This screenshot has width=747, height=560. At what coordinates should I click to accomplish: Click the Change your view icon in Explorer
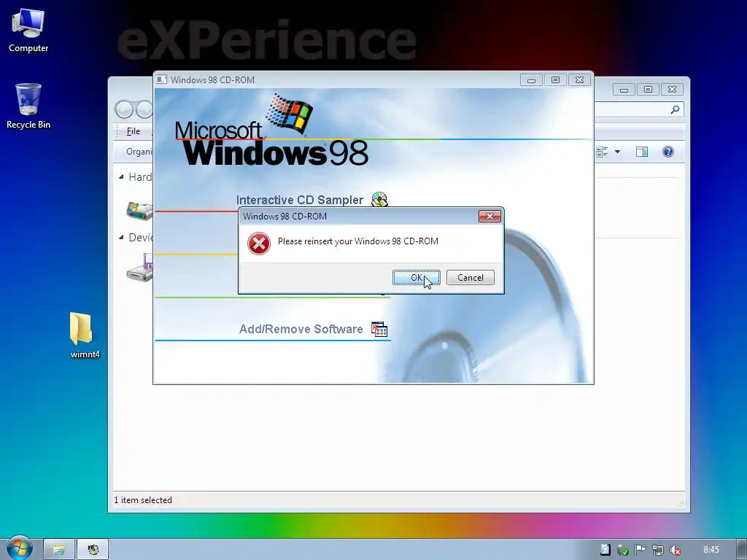(602, 152)
